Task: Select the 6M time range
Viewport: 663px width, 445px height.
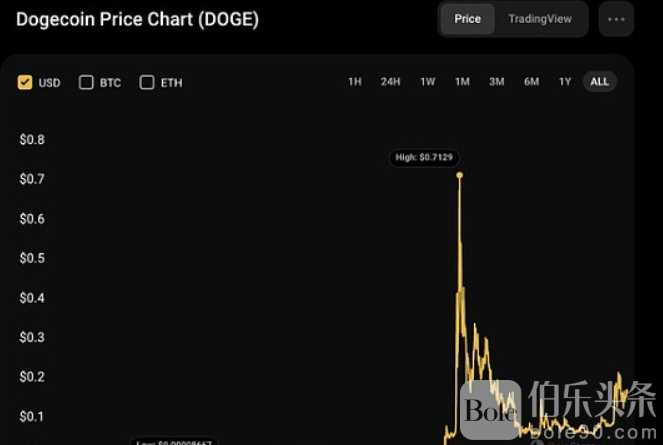Action: [x=531, y=82]
